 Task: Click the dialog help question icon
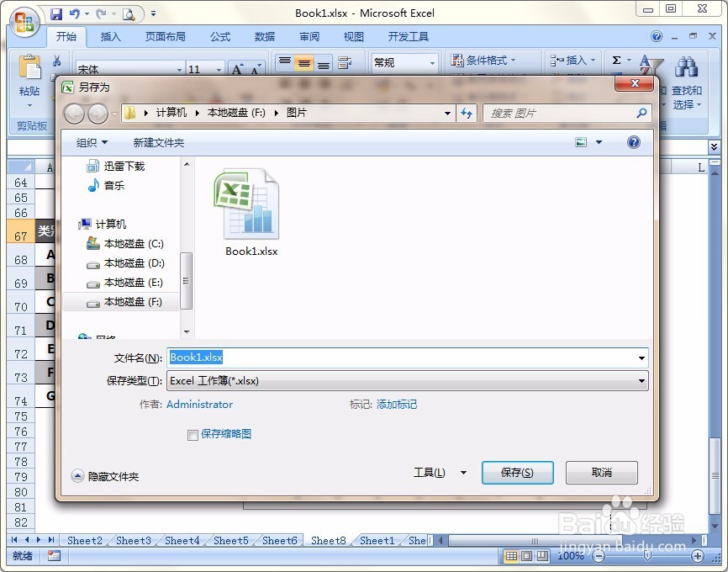(633, 142)
